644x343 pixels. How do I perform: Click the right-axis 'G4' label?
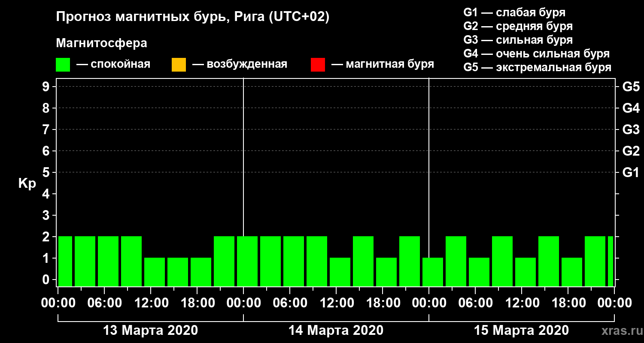pos(631,108)
